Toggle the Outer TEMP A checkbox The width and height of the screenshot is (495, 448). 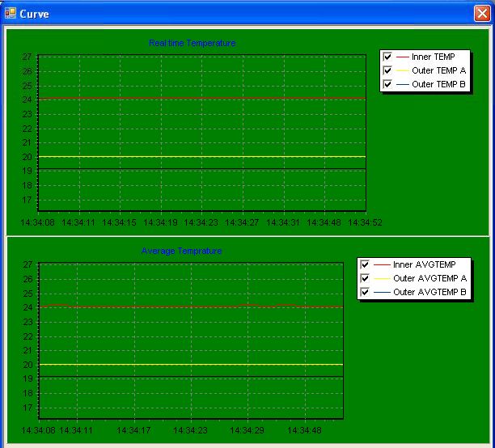[x=388, y=70]
